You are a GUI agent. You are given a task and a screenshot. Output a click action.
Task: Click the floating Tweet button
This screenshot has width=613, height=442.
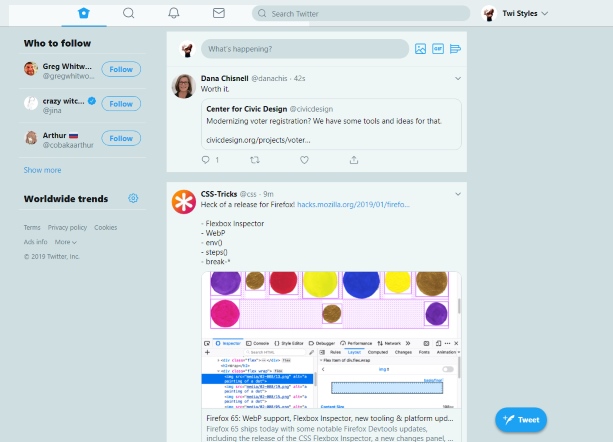[x=521, y=420]
